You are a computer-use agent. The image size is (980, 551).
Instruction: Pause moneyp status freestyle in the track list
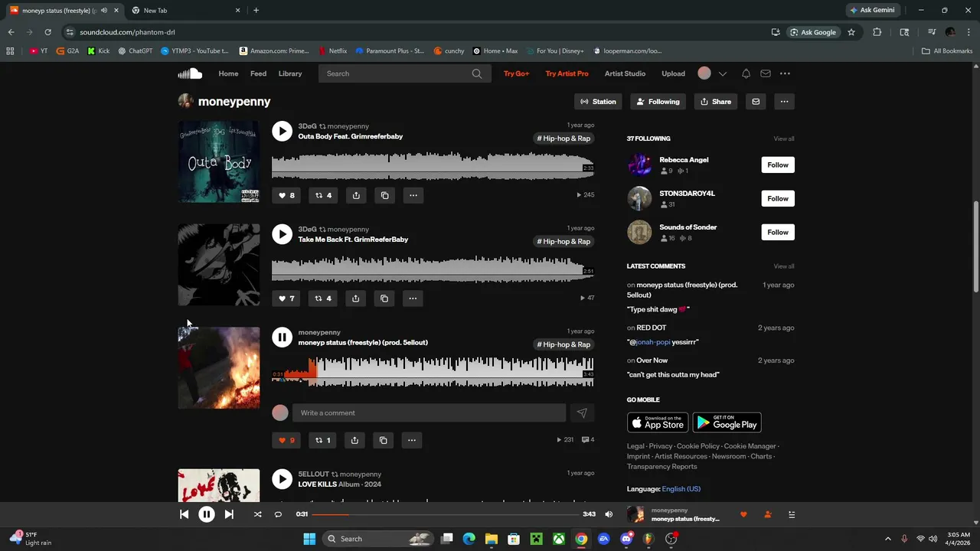click(x=283, y=337)
